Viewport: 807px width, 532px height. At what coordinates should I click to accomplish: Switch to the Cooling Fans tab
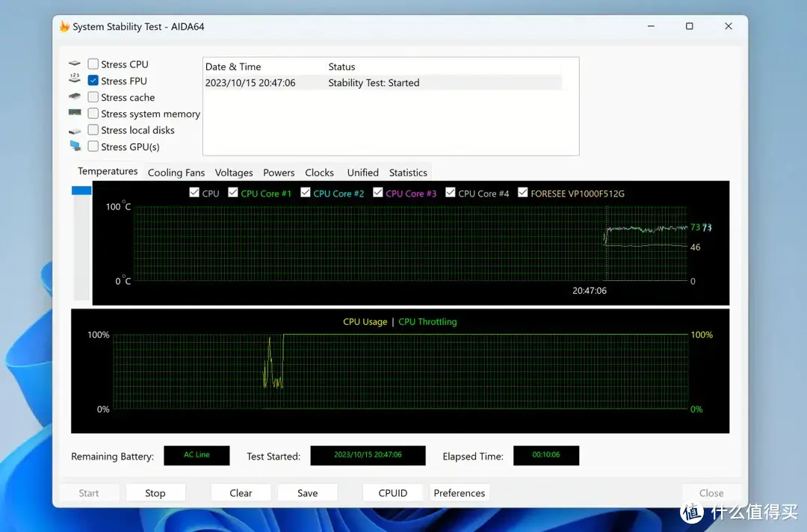tap(176, 173)
